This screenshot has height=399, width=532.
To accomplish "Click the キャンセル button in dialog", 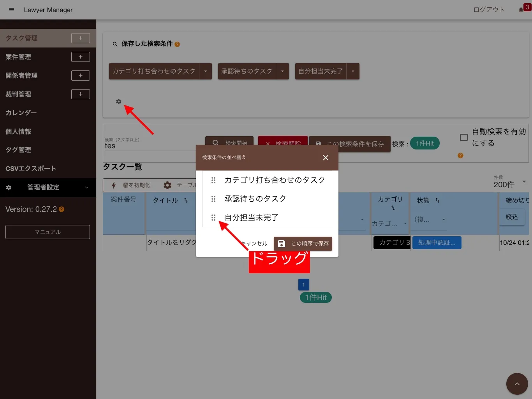I will [x=254, y=244].
